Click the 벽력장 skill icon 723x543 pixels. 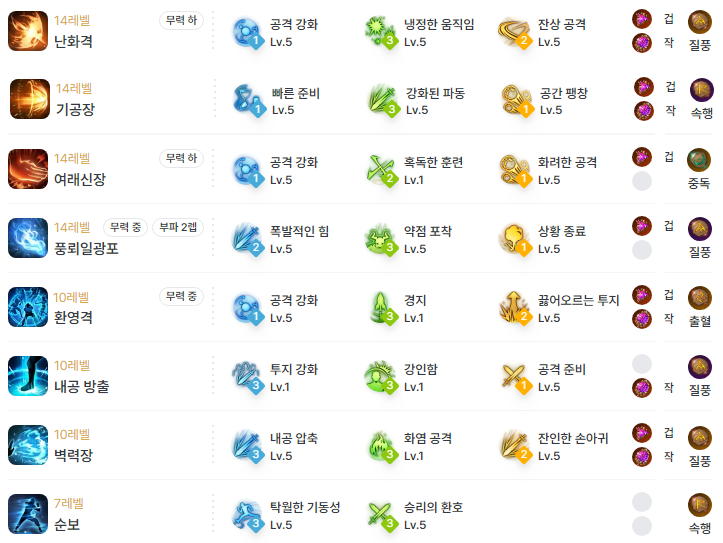coord(28,445)
